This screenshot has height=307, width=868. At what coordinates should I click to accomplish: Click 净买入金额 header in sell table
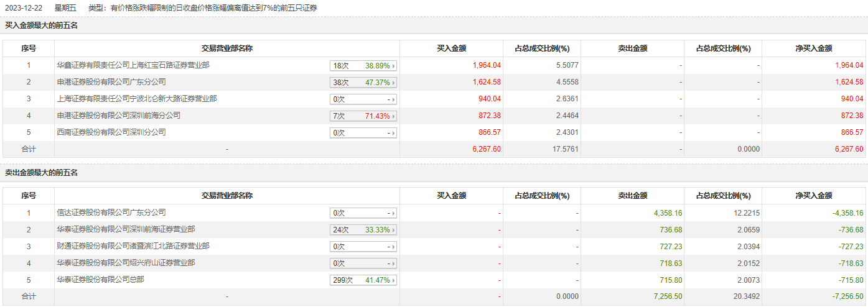(814, 195)
